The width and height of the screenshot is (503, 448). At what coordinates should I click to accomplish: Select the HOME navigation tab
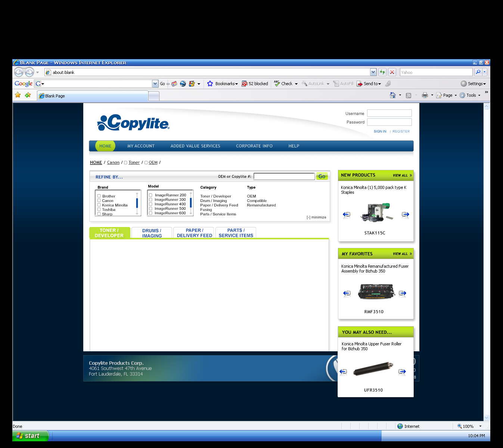[x=105, y=146]
